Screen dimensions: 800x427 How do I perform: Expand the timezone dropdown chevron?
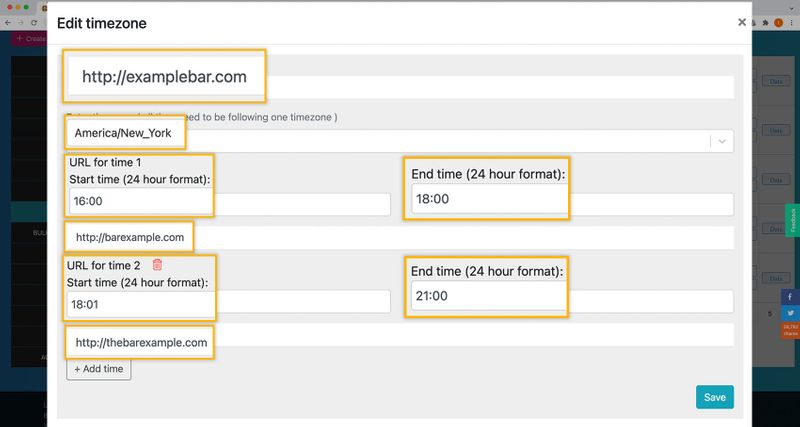point(721,142)
